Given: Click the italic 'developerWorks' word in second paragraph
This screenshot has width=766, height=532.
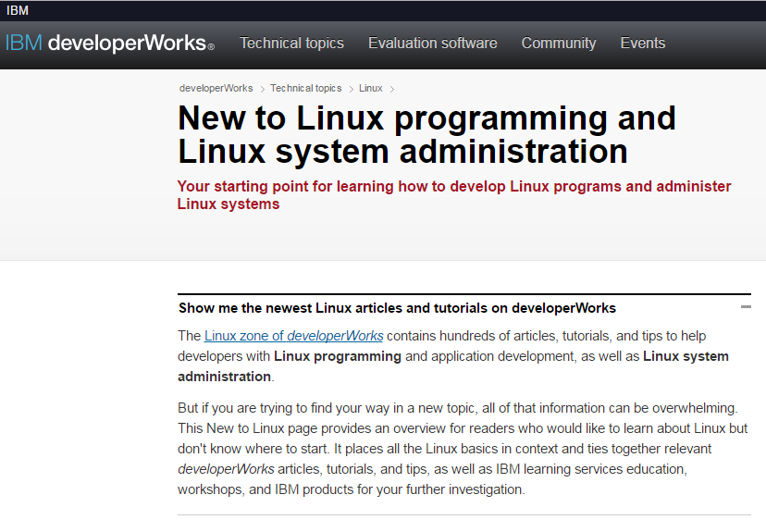Looking at the screenshot, I should click(x=226, y=469).
